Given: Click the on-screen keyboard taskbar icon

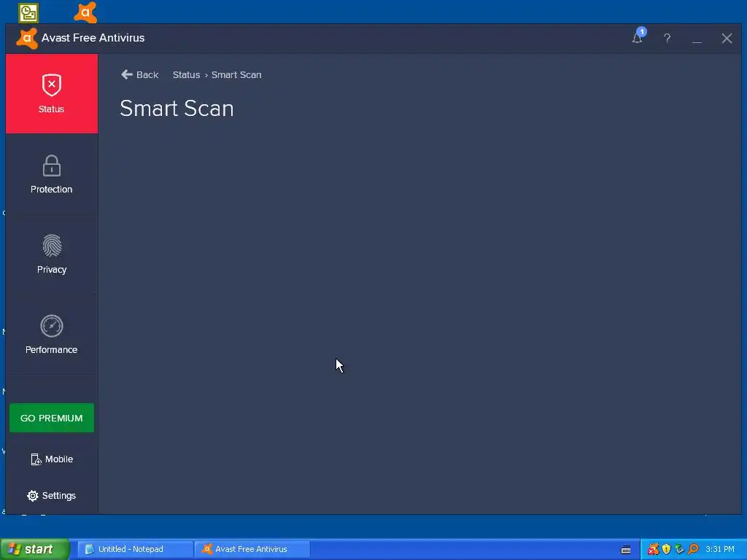Looking at the screenshot, I should (626, 550).
